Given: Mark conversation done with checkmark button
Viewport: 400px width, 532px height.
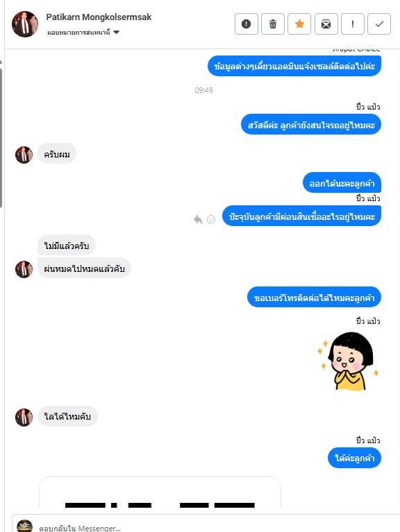Looking at the screenshot, I should (x=379, y=24).
